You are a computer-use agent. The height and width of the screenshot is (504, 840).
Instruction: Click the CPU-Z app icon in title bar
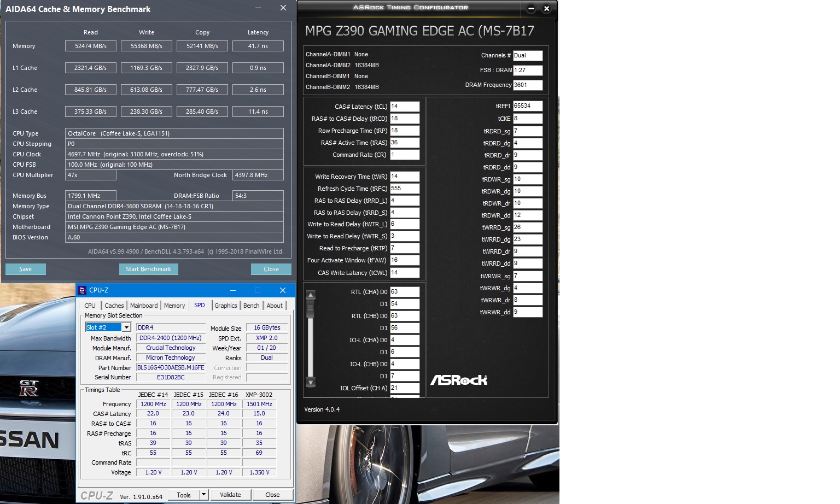tap(82, 290)
